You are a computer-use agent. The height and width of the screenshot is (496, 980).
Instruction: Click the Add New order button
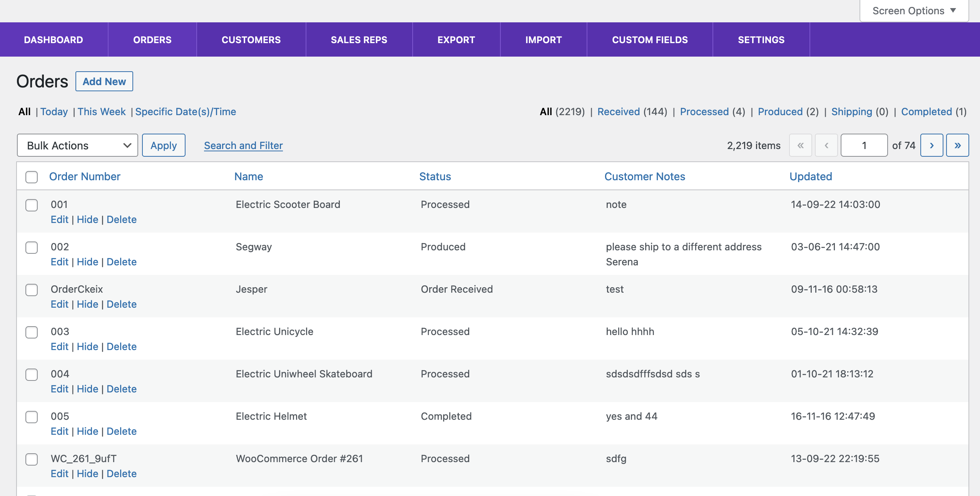[x=104, y=81]
